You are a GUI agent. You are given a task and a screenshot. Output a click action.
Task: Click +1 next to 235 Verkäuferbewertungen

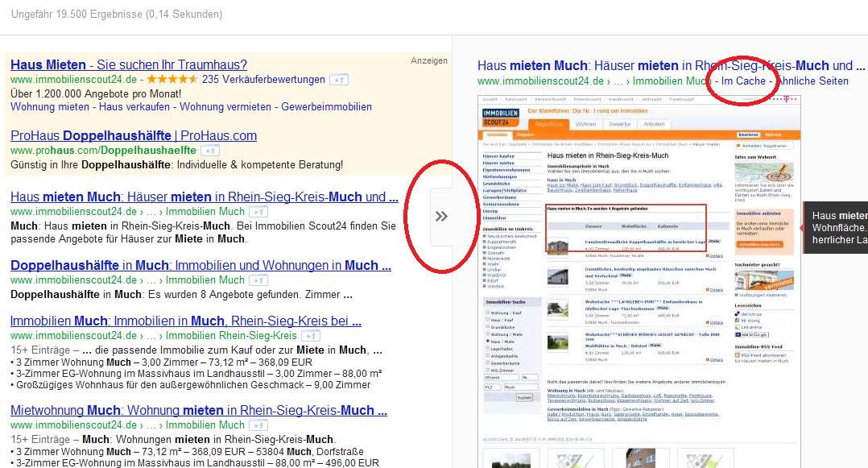(x=339, y=80)
